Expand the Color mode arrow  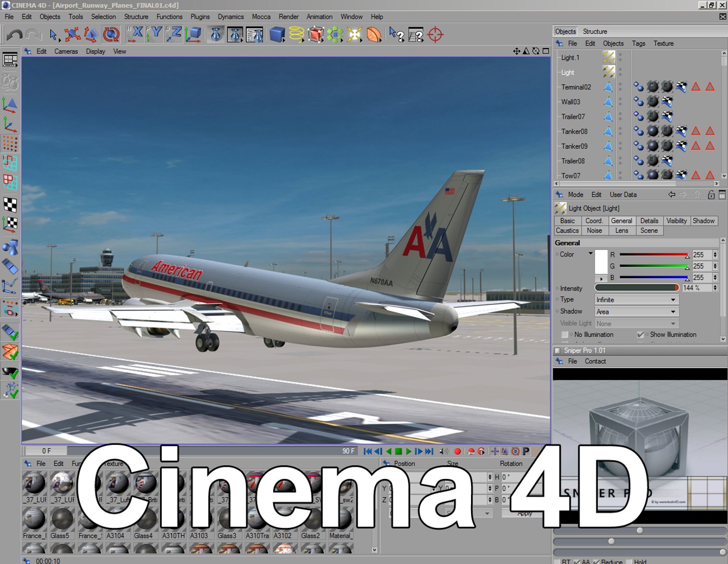click(x=591, y=254)
